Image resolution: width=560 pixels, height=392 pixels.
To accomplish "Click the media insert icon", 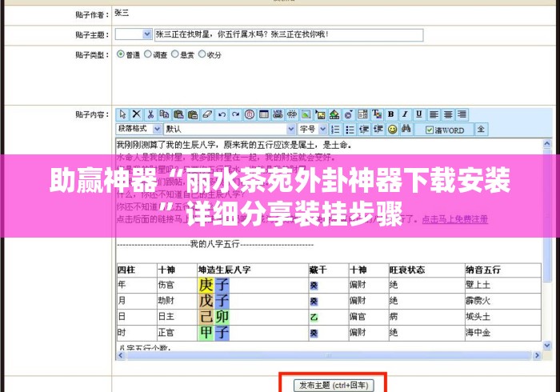I will pos(348,114).
